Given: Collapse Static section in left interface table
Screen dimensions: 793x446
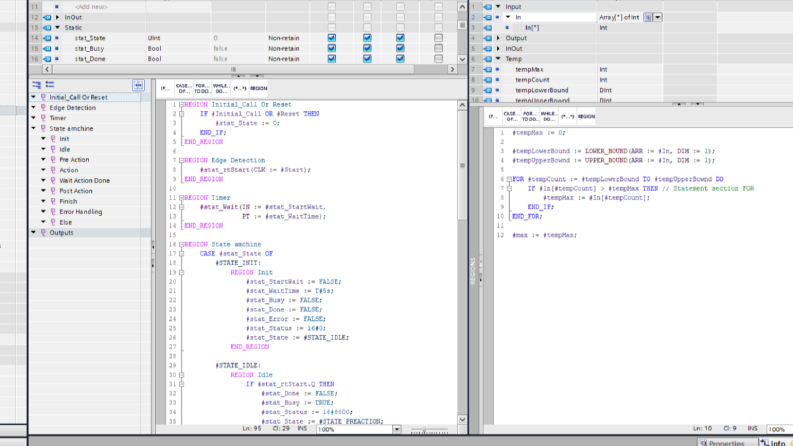Looking at the screenshot, I should (58, 28).
